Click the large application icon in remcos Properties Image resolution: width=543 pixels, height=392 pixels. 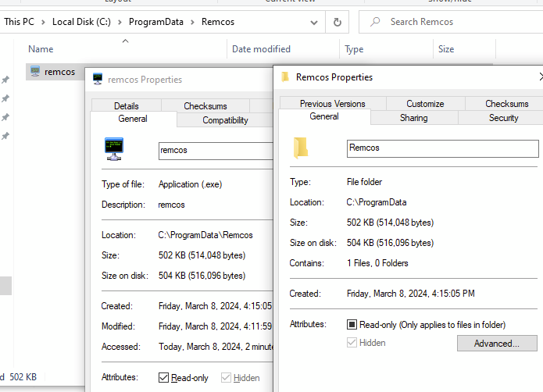tap(113, 149)
